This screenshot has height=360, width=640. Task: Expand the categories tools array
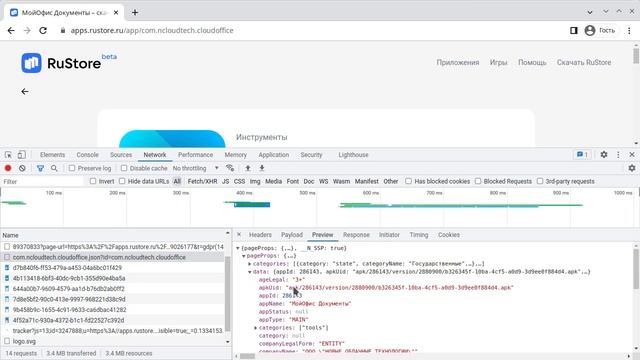[256, 328]
